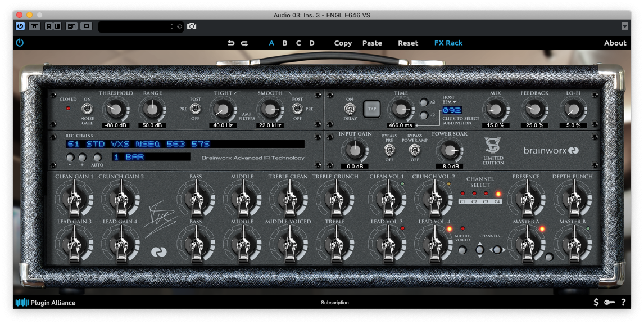Image resolution: width=644 pixels, height=324 pixels.
Task: Click the A/B comparison switch icon
Action: 72,26
